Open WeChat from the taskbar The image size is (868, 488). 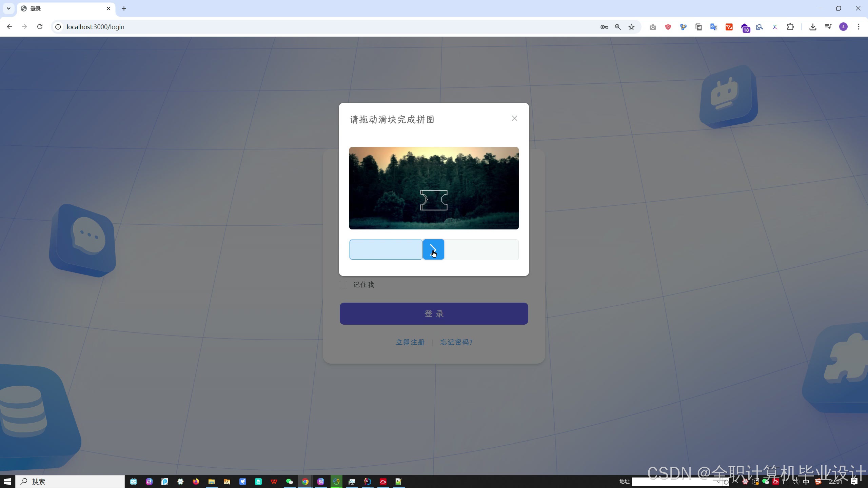pos(289,482)
